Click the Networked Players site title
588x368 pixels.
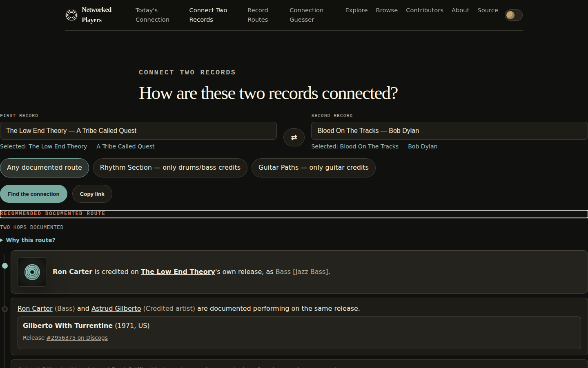pos(97,15)
